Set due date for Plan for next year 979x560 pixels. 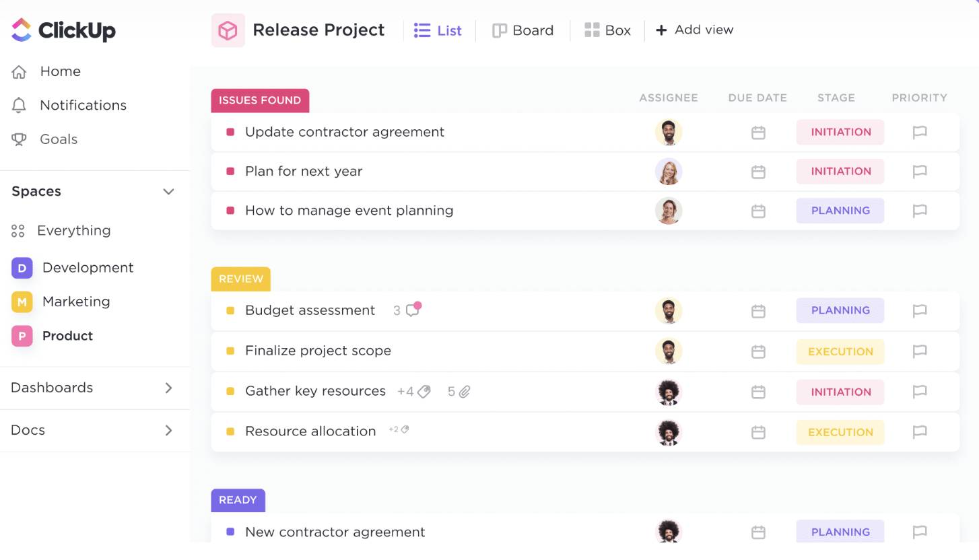[x=758, y=172]
